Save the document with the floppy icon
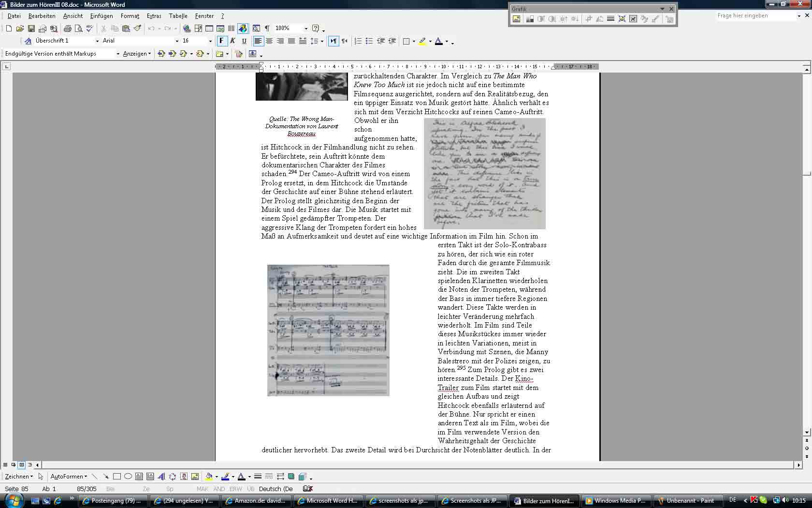This screenshot has height=508, width=812. tap(31, 29)
